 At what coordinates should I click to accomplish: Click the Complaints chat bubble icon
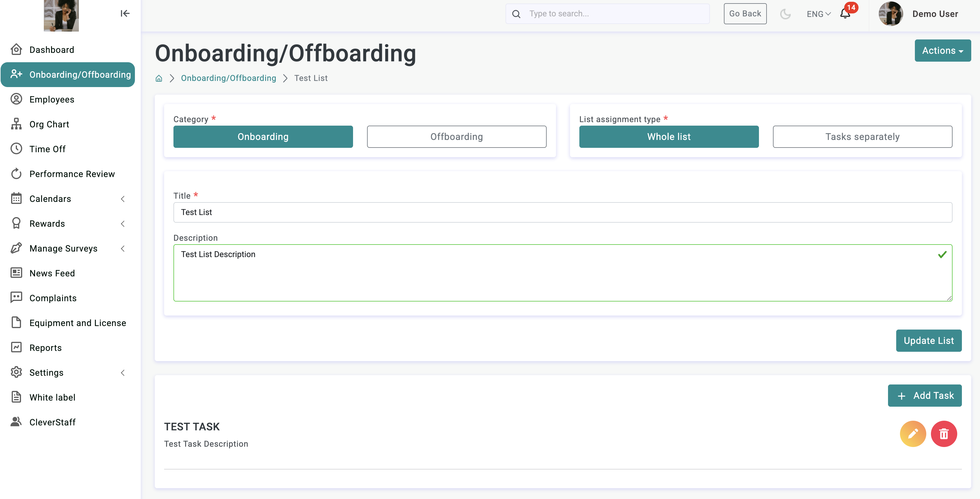[16, 298]
